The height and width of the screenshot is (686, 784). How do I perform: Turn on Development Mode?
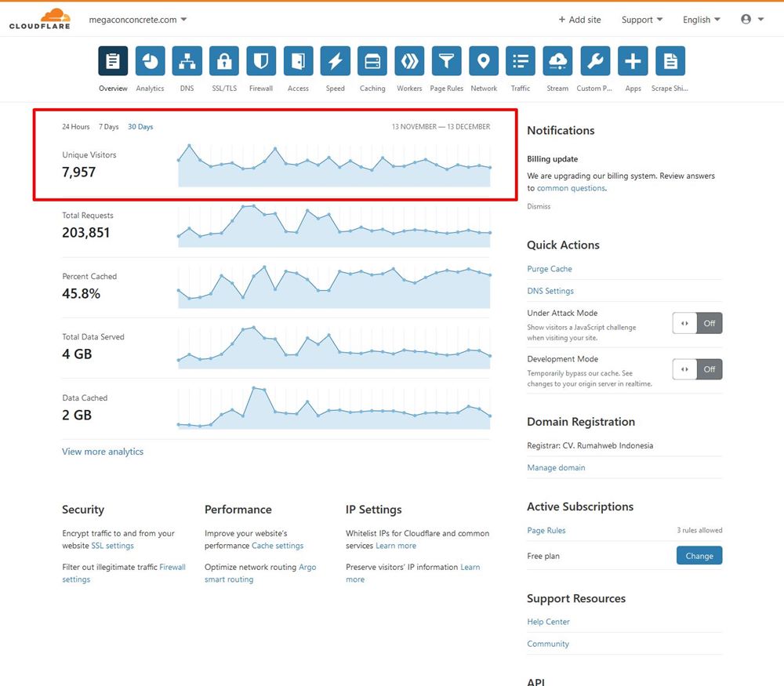[x=697, y=368]
